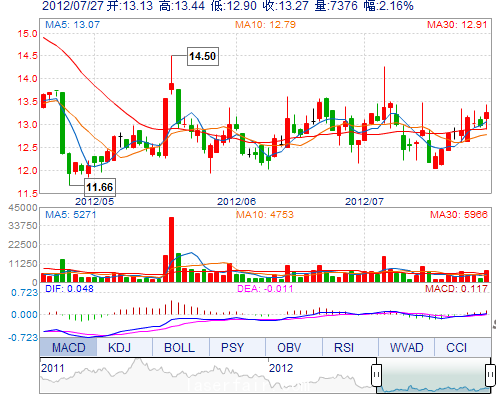
Task: Click the 2012/06 date axis label
Action: [x=236, y=201]
